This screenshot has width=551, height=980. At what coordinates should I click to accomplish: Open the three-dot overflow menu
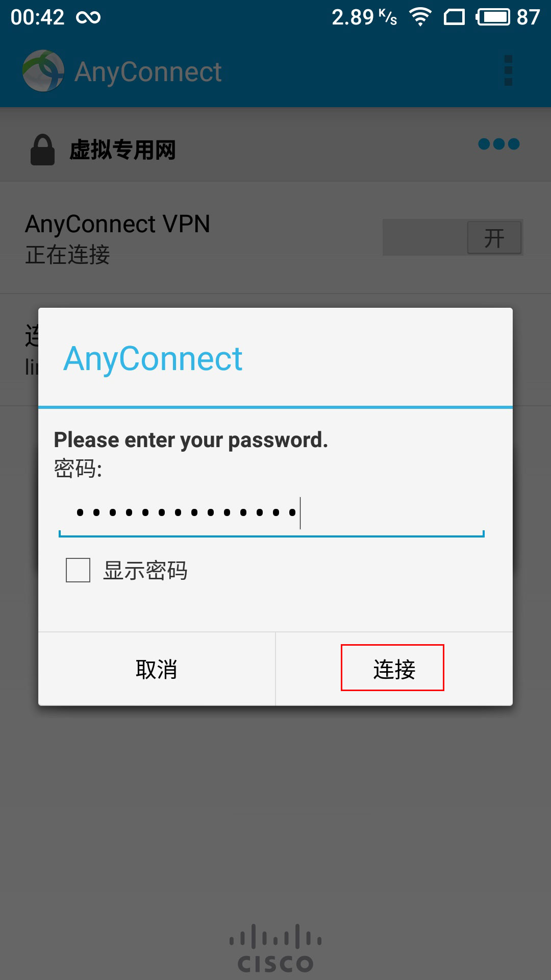click(508, 70)
